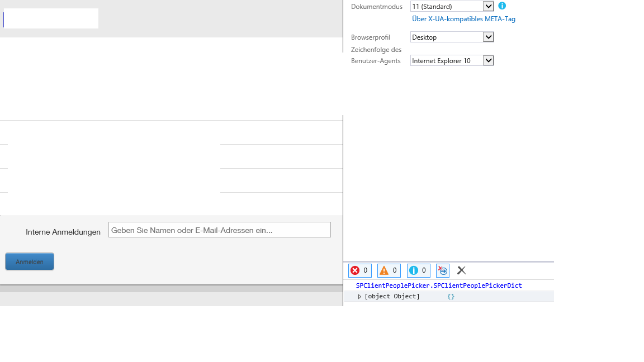Image resolution: width=644 pixels, height=362 pixels.
Task: Toggle the warnings filter in console
Action: pyautogui.click(x=389, y=270)
